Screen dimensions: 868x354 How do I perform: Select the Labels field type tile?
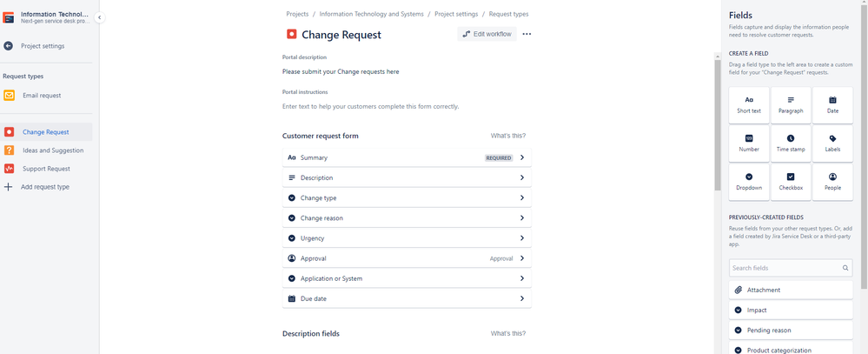832,144
